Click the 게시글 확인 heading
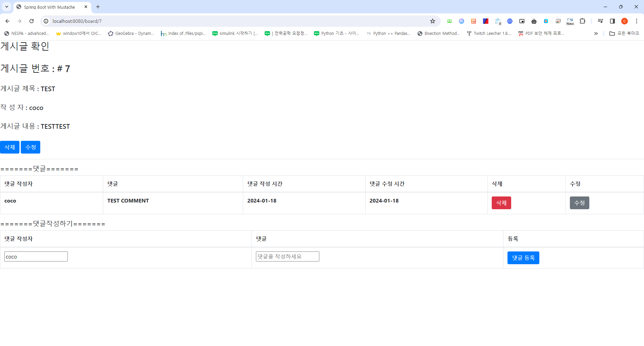The width and height of the screenshot is (644, 346). click(x=25, y=46)
